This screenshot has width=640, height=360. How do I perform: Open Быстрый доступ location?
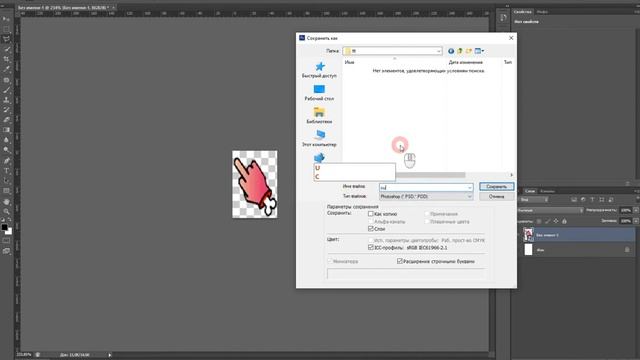pyautogui.click(x=319, y=70)
